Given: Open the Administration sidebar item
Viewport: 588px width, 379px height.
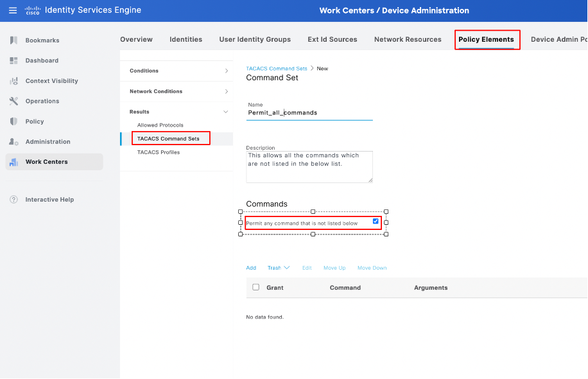Looking at the screenshot, I should pyautogui.click(x=48, y=141).
